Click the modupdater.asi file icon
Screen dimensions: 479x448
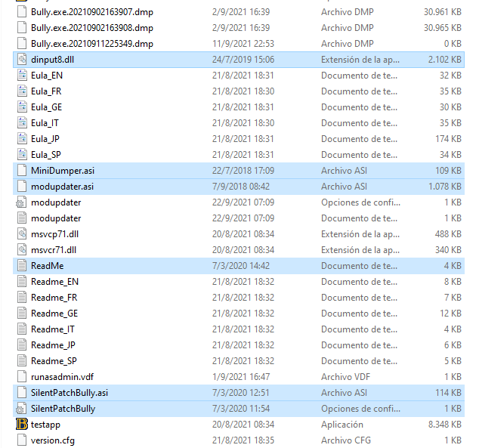22,187
